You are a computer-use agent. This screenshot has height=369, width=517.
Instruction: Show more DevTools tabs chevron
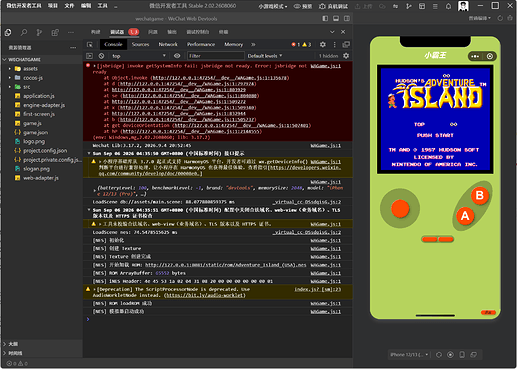(253, 44)
